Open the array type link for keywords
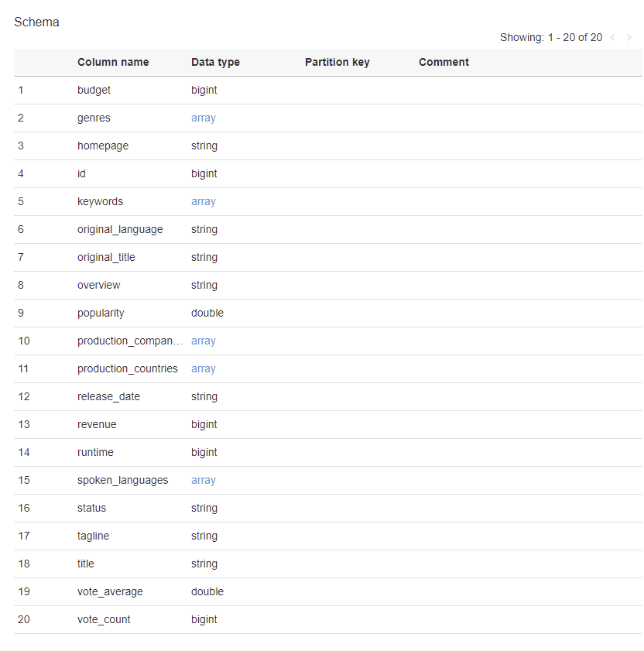The width and height of the screenshot is (644, 651). 203,201
